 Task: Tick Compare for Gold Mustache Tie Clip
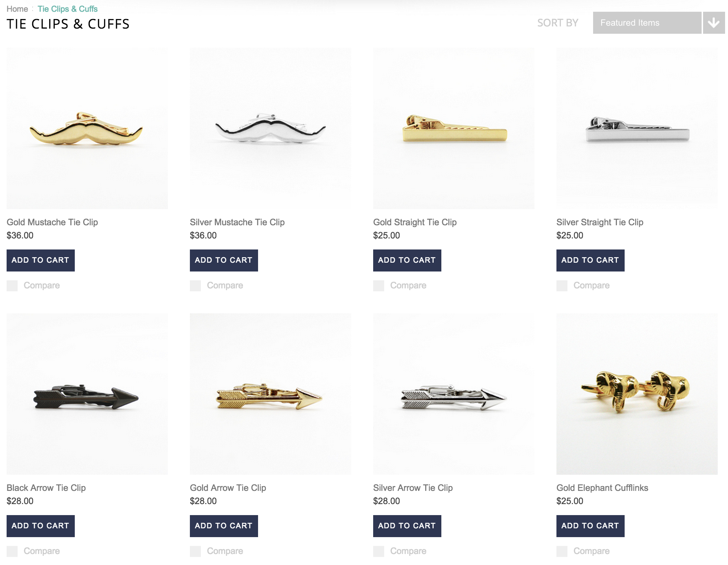(12, 286)
